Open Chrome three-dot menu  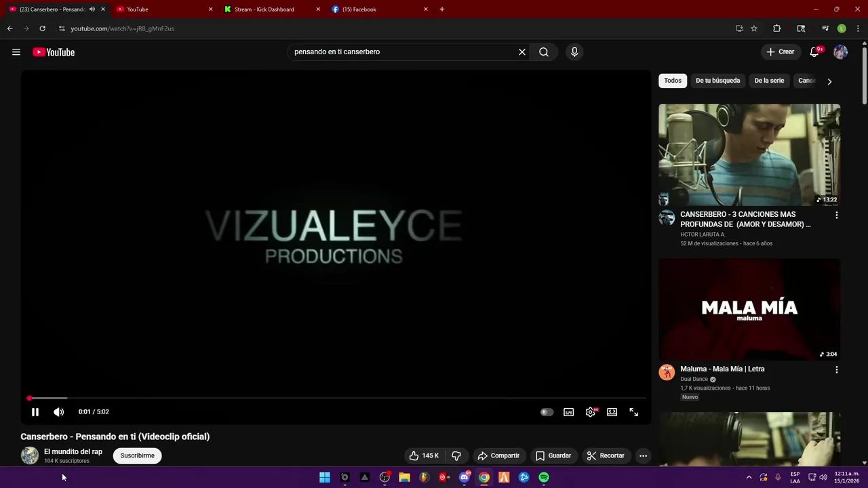[x=857, y=28]
